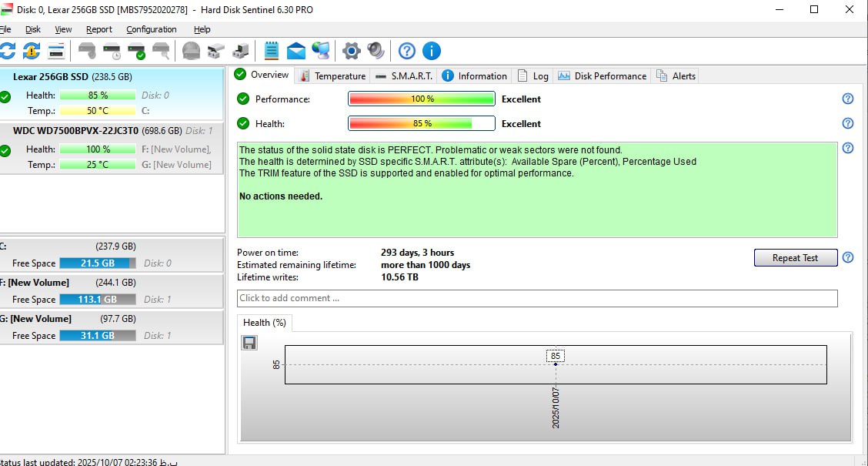Click WDC health 100 % bar

click(98, 149)
